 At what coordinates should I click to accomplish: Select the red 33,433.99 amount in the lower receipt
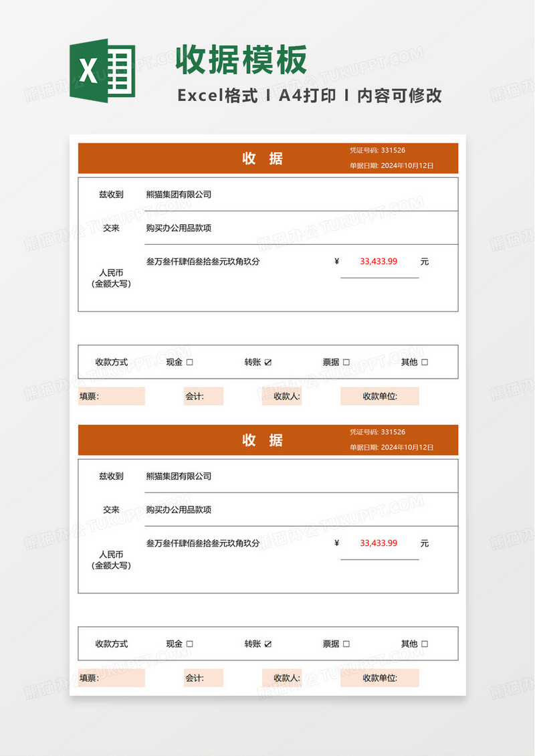coord(379,543)
